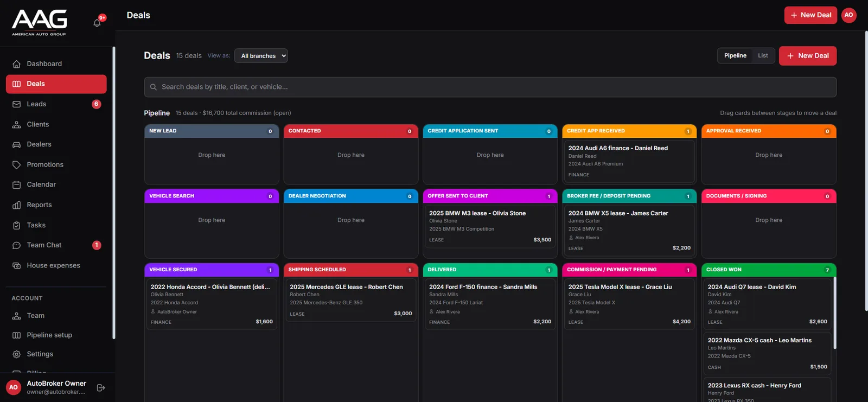Click the Closed Won column scrollbar

[x=834, y=314]
